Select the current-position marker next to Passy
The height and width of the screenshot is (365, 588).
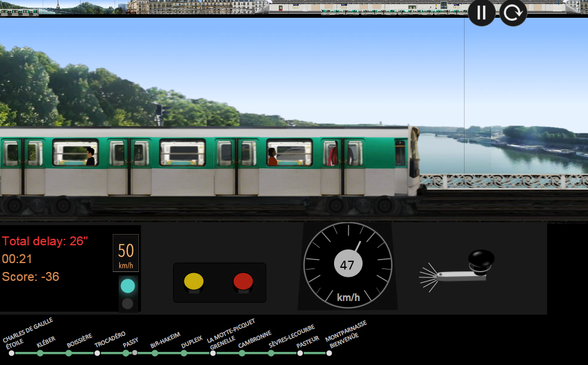click(x=134, y=353)
